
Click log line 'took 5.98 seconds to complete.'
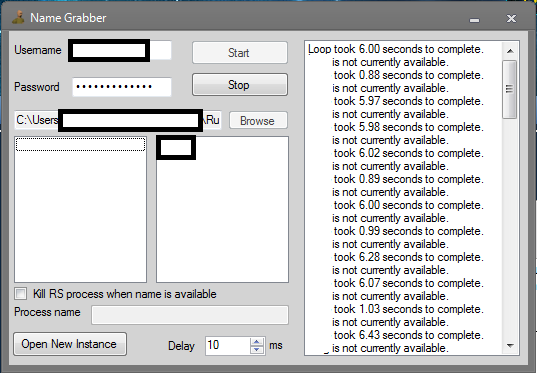[x=409, y=127]
